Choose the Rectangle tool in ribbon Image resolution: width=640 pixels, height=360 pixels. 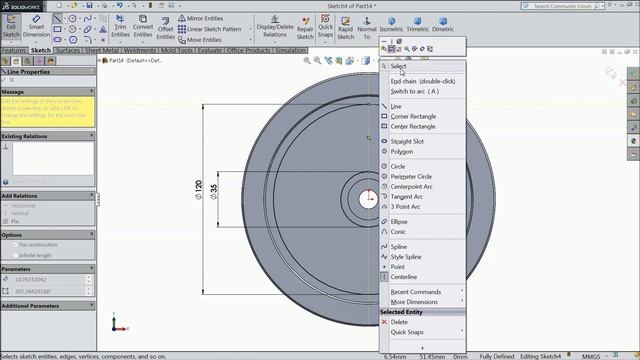coord(57,29)
